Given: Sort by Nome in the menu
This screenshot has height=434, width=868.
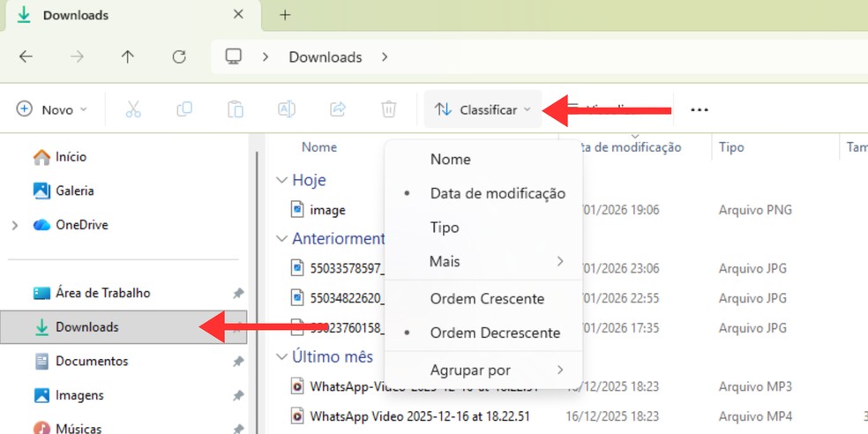Looking at the screenshot, I should [483, 160].
